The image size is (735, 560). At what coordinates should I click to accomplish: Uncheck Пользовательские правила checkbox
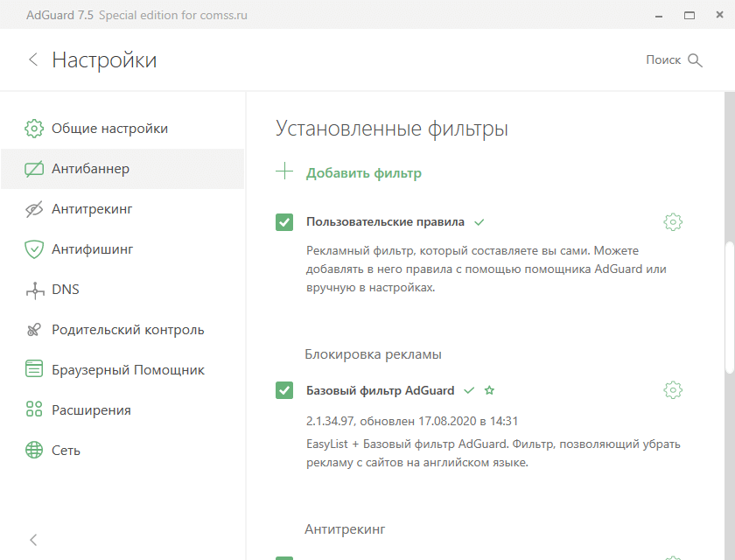(284, 222)
